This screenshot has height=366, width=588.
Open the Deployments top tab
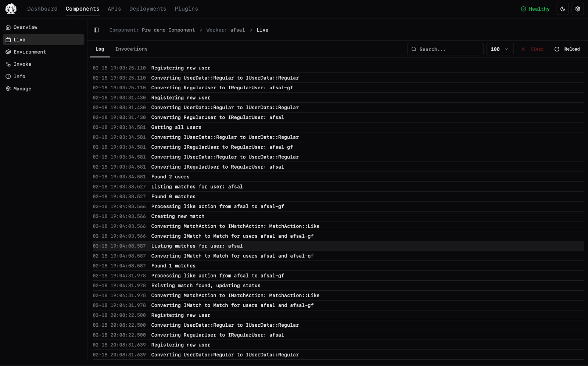tap(148, 9)
